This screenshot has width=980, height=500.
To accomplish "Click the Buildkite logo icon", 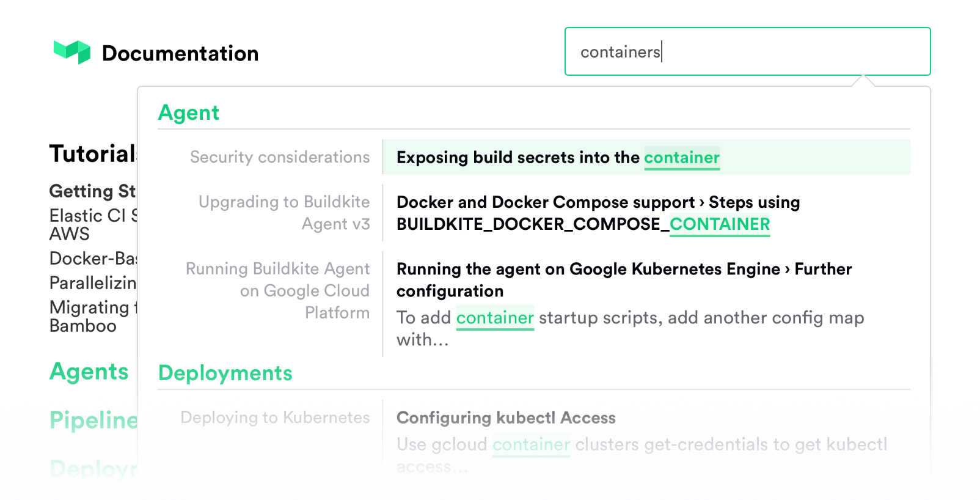I will pyautogui.click(x=72, y=52).
